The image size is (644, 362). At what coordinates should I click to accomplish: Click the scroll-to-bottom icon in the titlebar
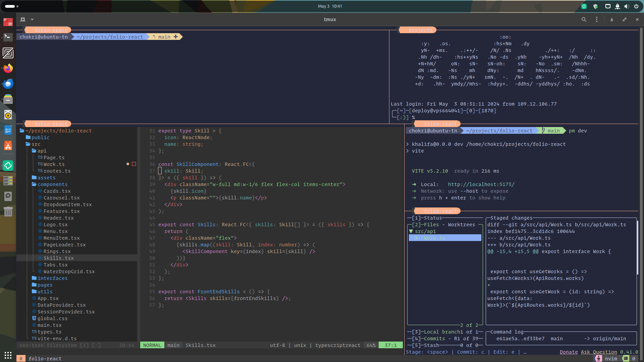(612, 19)
